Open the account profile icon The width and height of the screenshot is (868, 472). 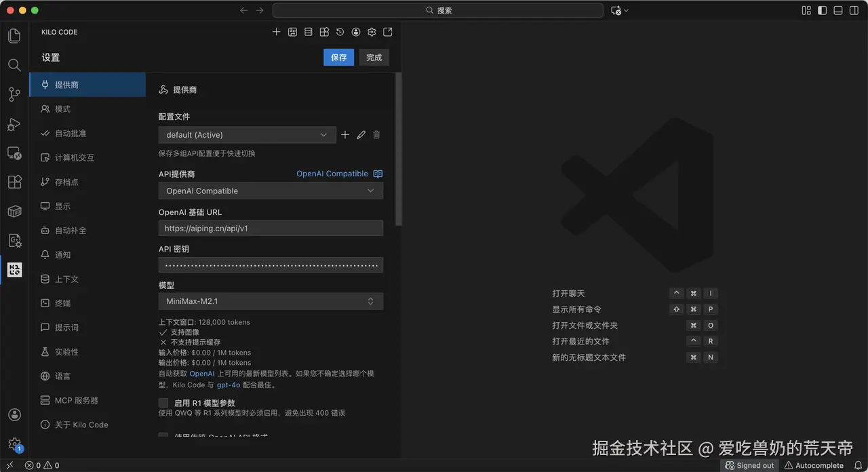pyautogui.click(x=356, y=32)
